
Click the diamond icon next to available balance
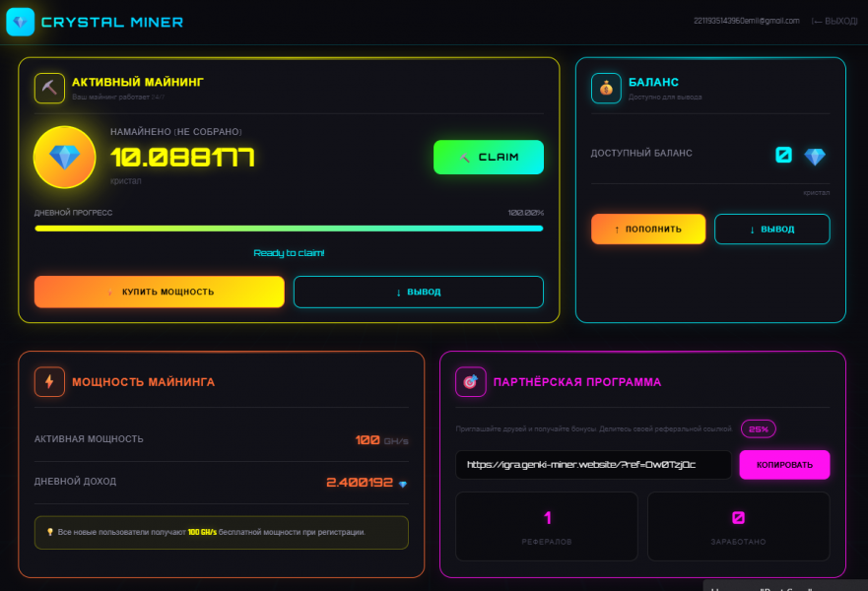815,156
